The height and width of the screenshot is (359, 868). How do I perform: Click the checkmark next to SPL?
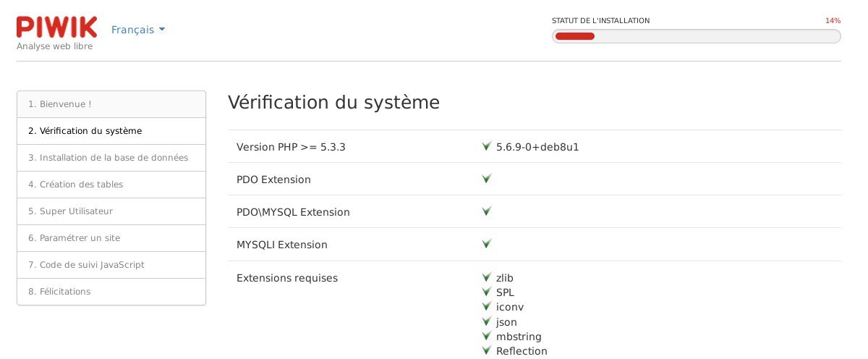click(x=487, y=292)
